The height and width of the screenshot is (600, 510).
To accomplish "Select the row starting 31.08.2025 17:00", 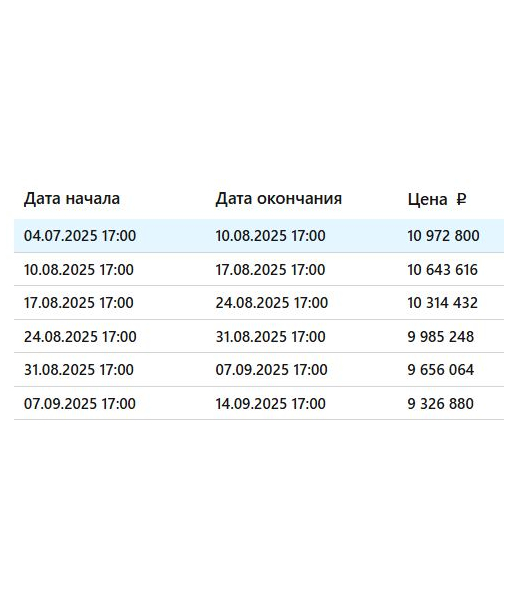I will click(x=259, y=370).
